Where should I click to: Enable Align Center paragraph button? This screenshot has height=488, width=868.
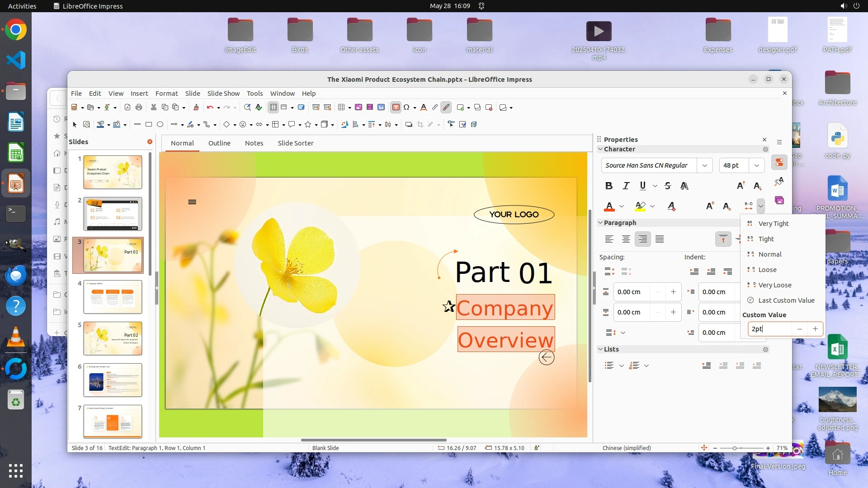pyautogui.click(x=626, y=239)
